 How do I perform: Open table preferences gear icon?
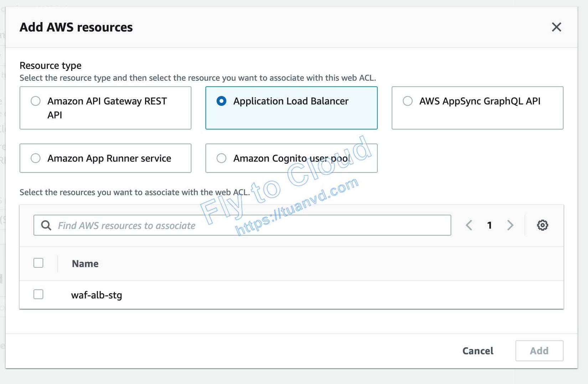[x=542, y=225]
